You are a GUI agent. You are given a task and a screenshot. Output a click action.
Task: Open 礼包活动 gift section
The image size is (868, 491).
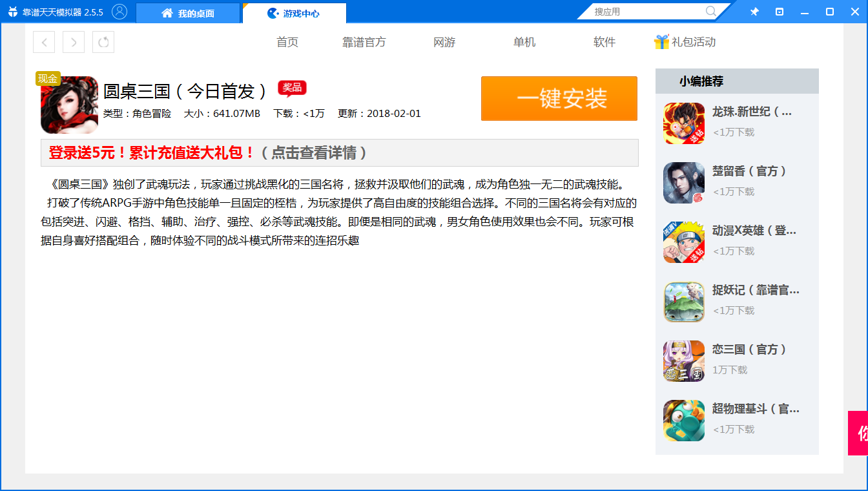point(694,42)
